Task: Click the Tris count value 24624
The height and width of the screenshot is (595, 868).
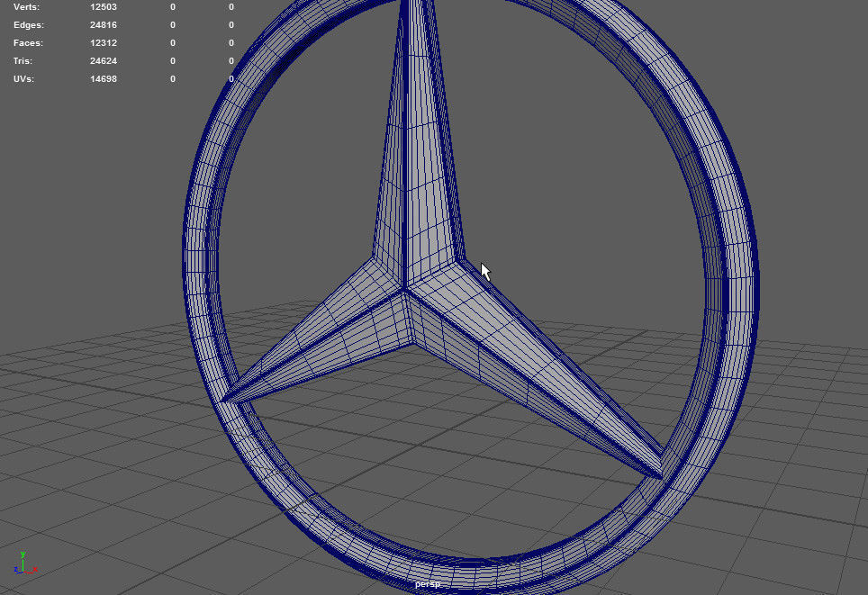Action: [104, 61]
